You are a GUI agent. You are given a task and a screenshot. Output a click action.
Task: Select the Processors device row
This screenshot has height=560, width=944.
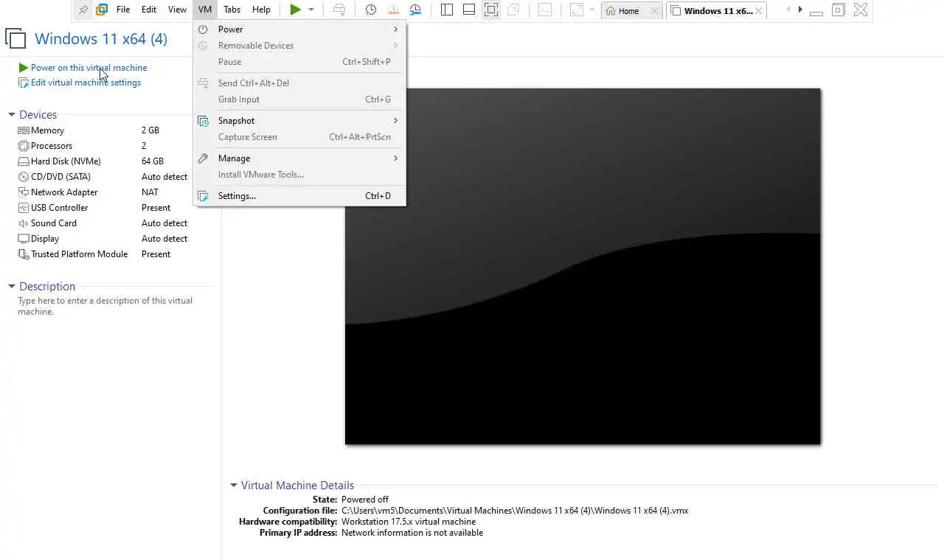(103, 146)
